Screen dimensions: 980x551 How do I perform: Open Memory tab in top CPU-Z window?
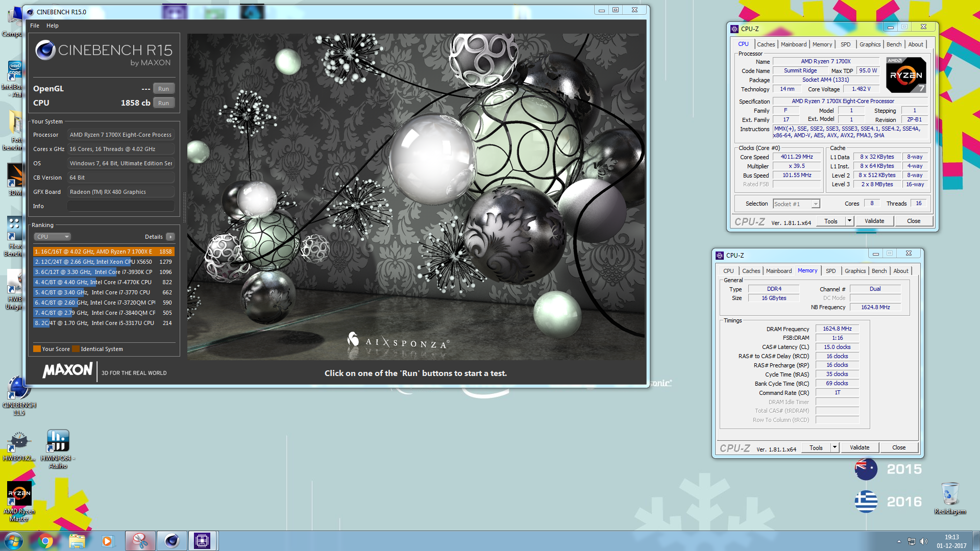[x=822, y=44]
